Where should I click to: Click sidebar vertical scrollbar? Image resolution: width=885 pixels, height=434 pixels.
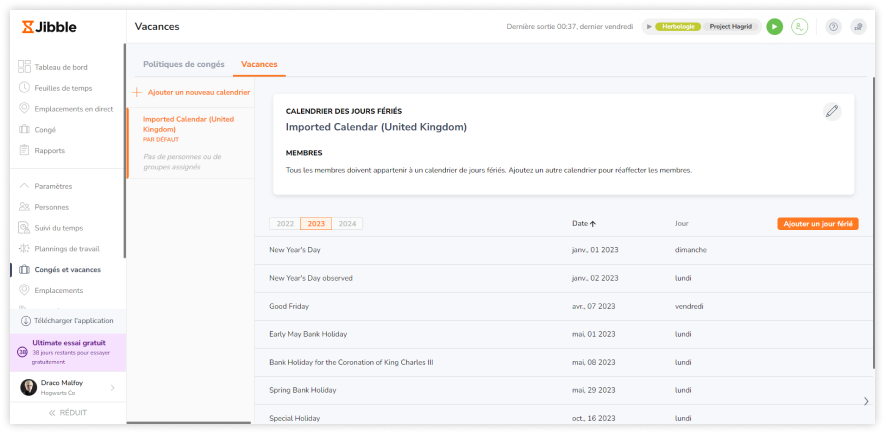(x=124, y=151)
